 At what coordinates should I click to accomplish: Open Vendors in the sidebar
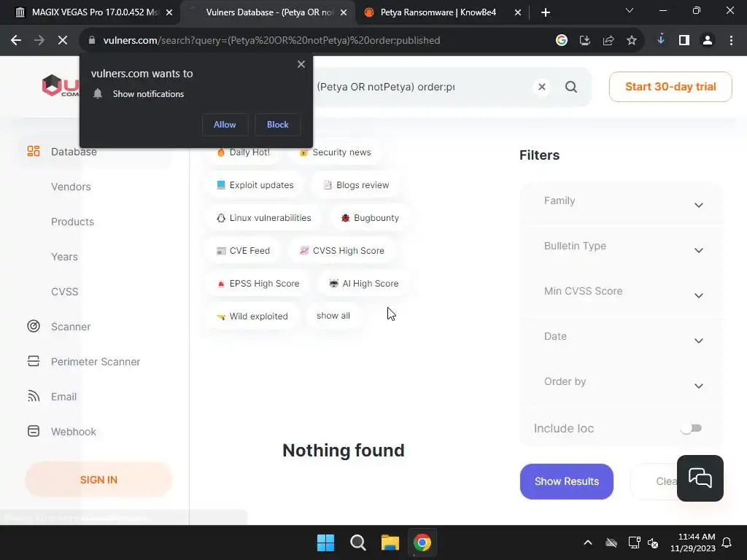(x=71, y=187)
